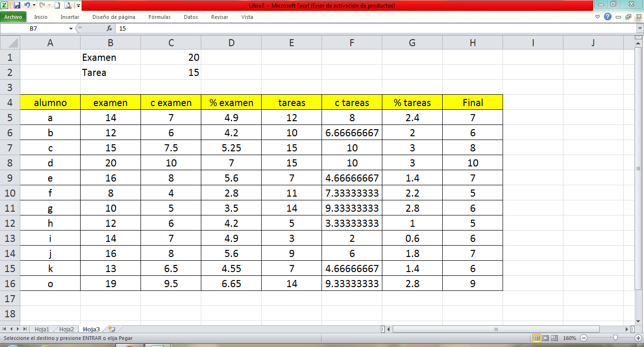Click the horizontal scrollbar thumb
Image resolution: width=644 pixels, height=347 pixels.
(496, 329)
